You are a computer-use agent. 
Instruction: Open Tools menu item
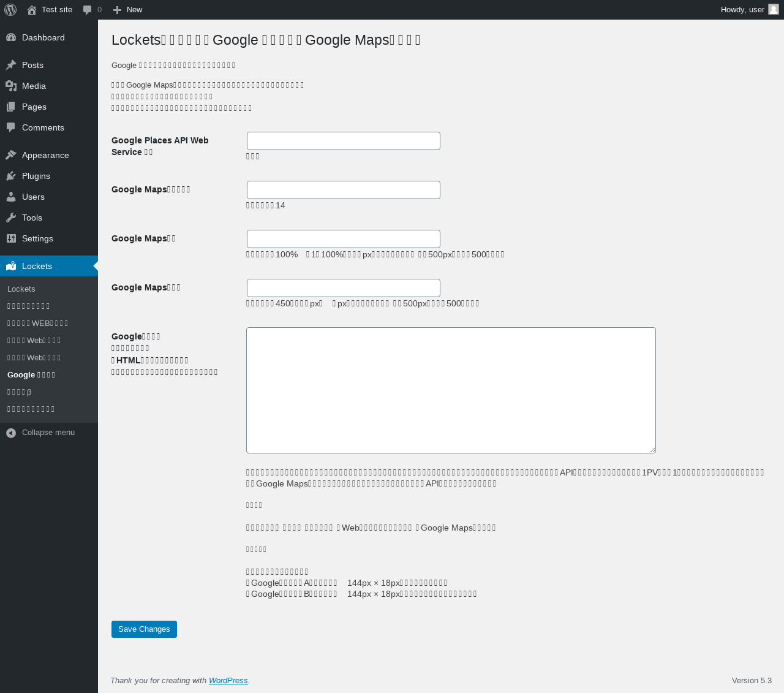[x=49, y=218]
